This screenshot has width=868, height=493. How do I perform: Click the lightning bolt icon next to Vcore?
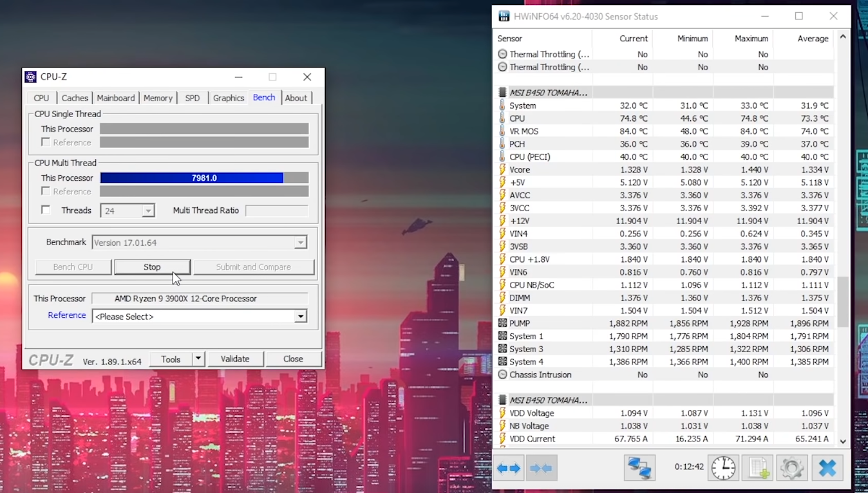click(x=502, y=169)
